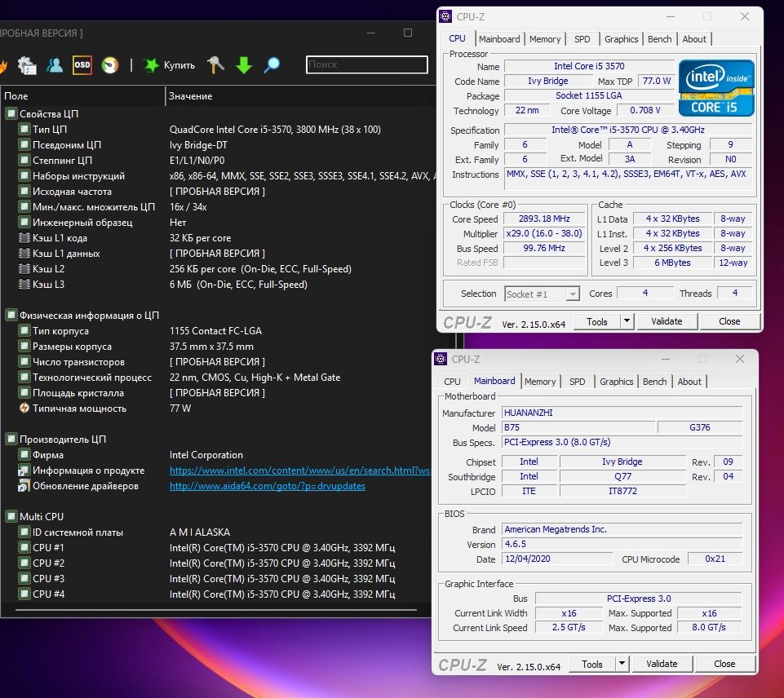Click the icon beside Технологический процесс

[24, 378]
